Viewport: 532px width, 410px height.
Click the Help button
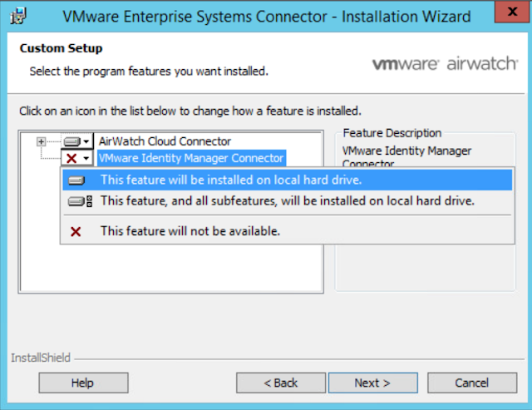(83, 383)
